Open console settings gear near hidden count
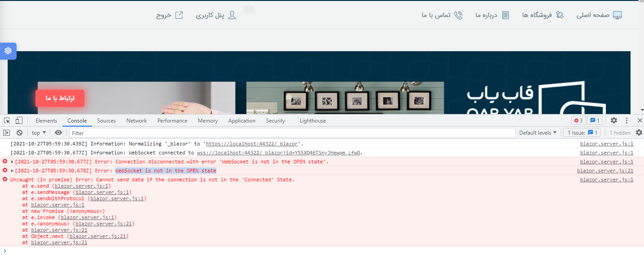Viewport: 644px width, 255px height. 639,133
